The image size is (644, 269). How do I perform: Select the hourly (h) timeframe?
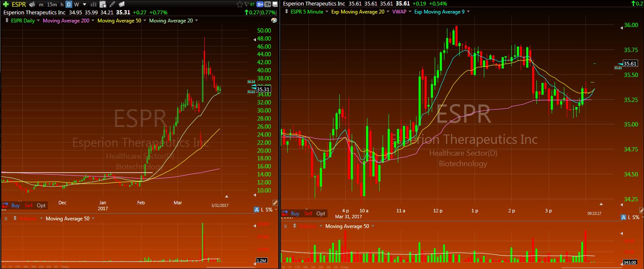pos(62,5)
